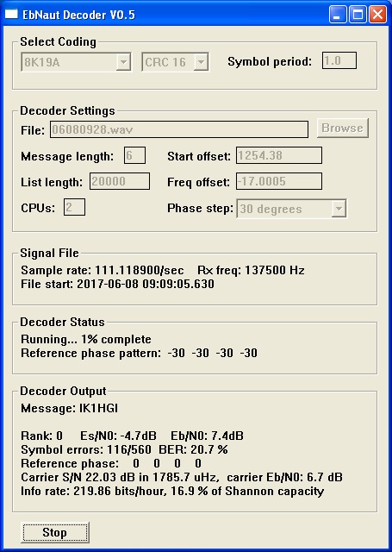Select the Start offset field
392x552 pixels.
click(x=279, y=155)
